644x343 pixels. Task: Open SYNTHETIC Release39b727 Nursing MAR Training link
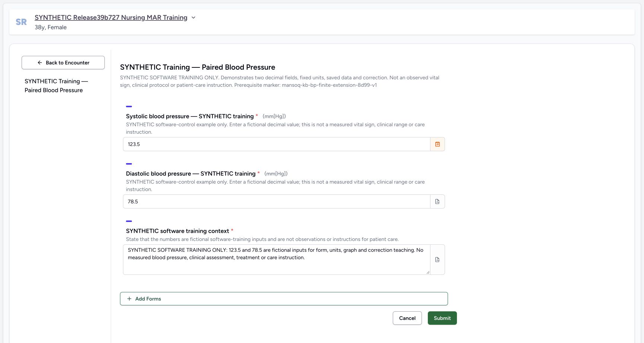coord(111,18)
